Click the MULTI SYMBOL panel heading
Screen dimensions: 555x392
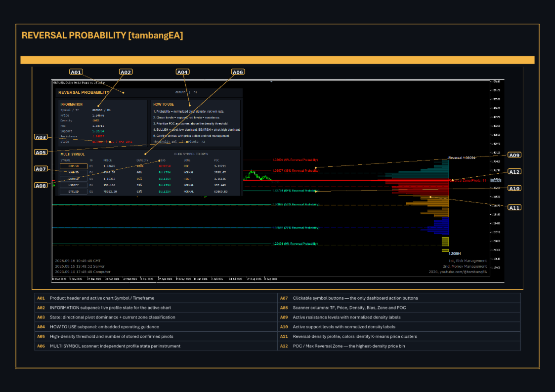73,155
